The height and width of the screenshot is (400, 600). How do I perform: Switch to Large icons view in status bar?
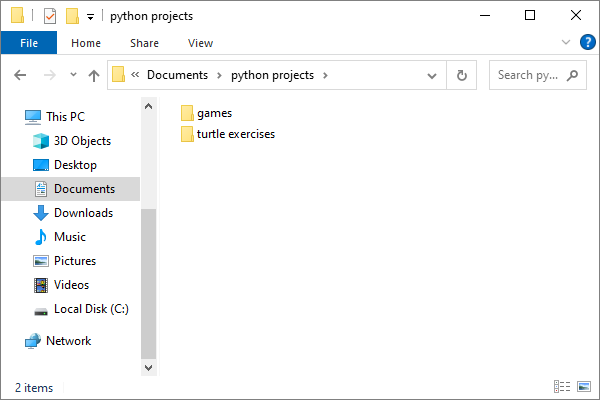pos(584,387)
